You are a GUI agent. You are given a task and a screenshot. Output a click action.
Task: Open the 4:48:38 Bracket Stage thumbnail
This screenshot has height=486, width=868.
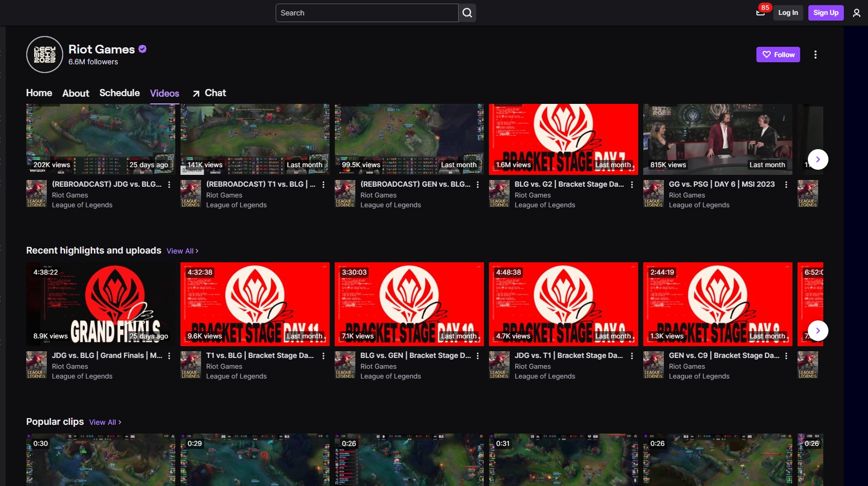[x=564, y=304]
